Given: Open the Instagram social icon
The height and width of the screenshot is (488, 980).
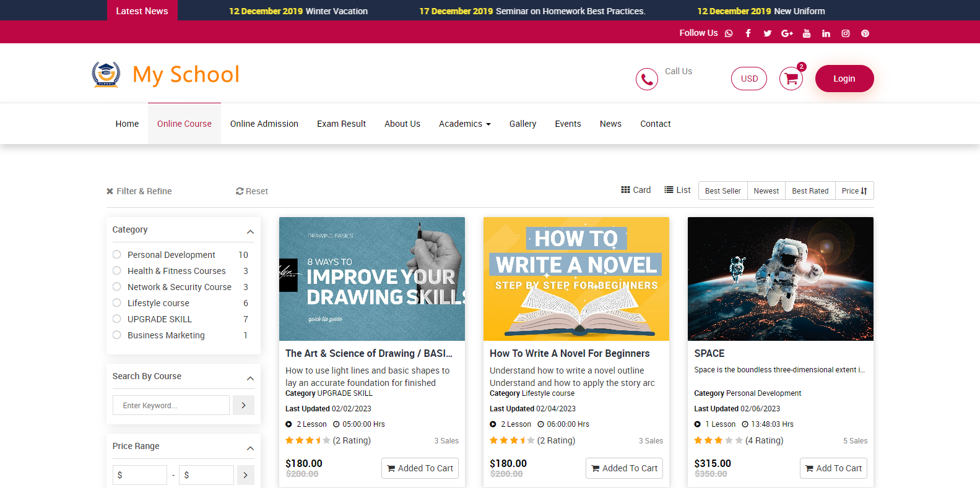Looking at the screenshot, I should tap(845, 33).
